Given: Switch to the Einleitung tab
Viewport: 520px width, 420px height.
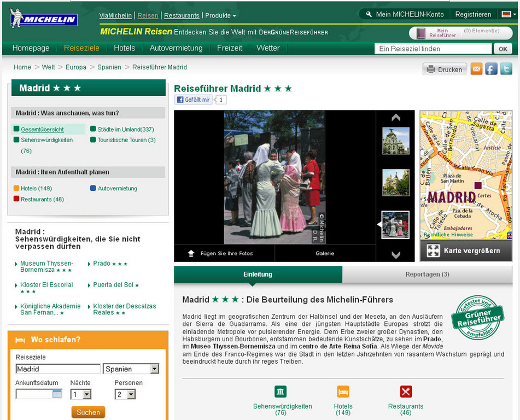Looking at the screenshot, I should click(x=258, y=275).
